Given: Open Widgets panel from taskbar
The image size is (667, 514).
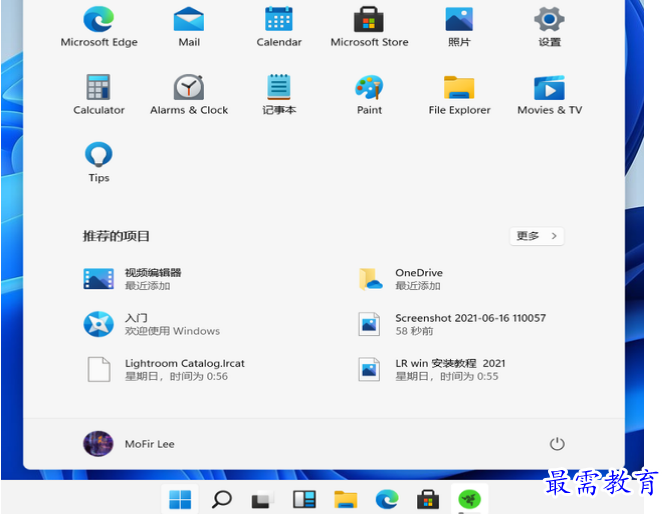Looking at the screenshot, I should [x=304, y=499].
